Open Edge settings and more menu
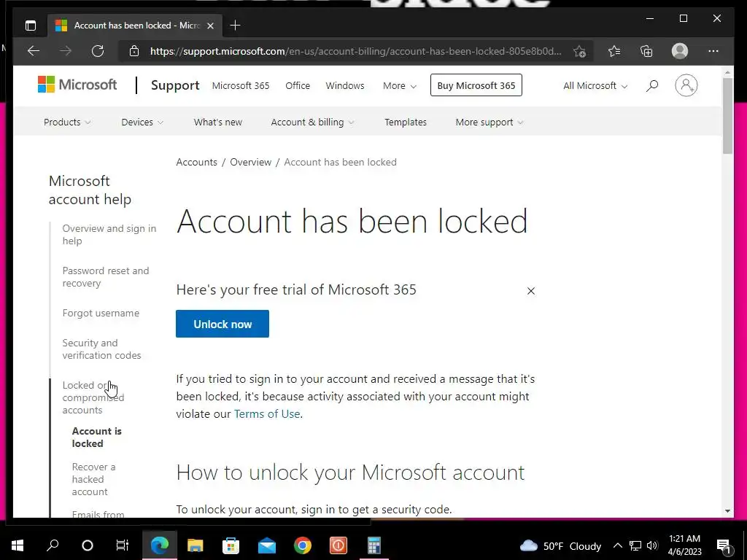 tap(713, 51)
